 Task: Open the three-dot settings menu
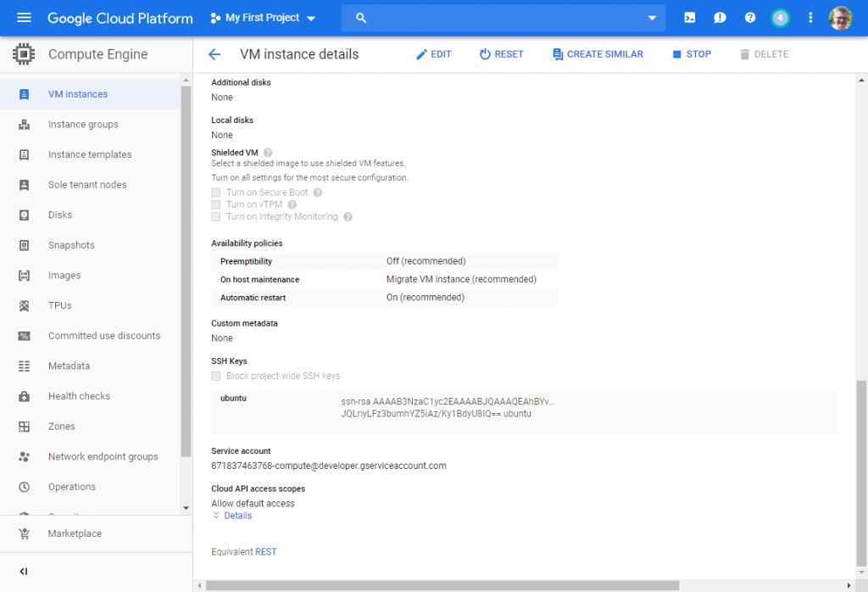(x=810, y=18)
